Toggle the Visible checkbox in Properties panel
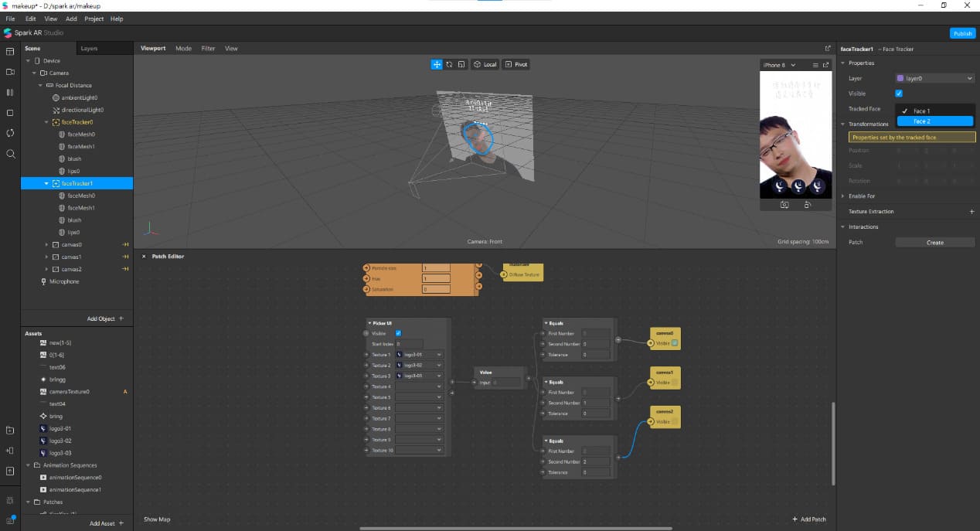The image size is (980, 531). click(899, 94)
